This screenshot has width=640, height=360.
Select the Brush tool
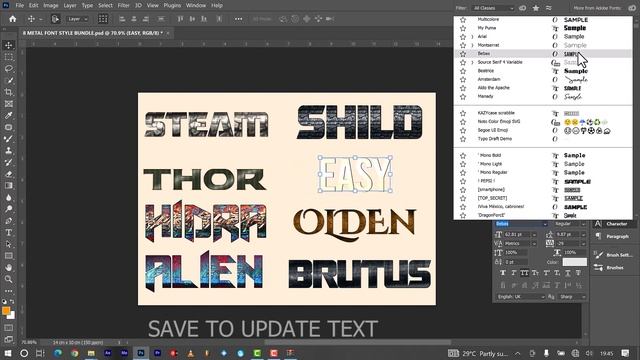[9, 139]
